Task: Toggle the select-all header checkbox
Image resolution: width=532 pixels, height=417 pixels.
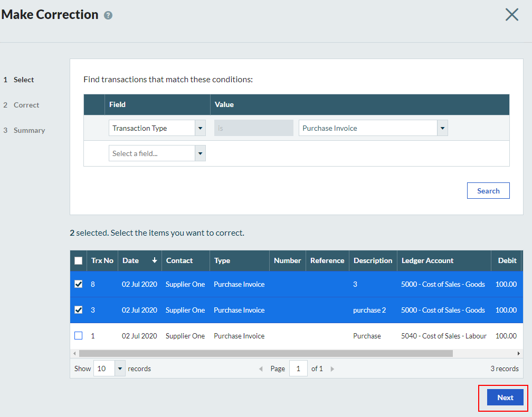Action: 79,260
